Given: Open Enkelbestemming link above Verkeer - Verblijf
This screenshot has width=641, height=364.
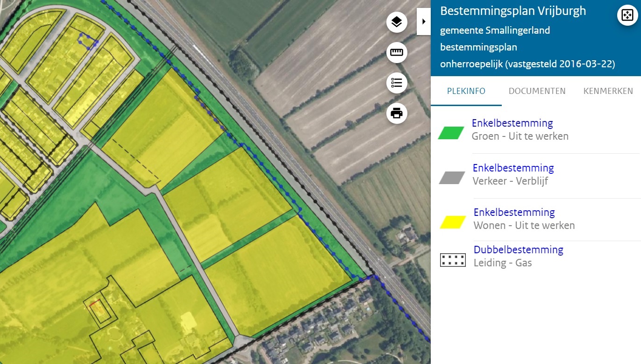Looking at the screenshot, I should (x=513, y=168).
